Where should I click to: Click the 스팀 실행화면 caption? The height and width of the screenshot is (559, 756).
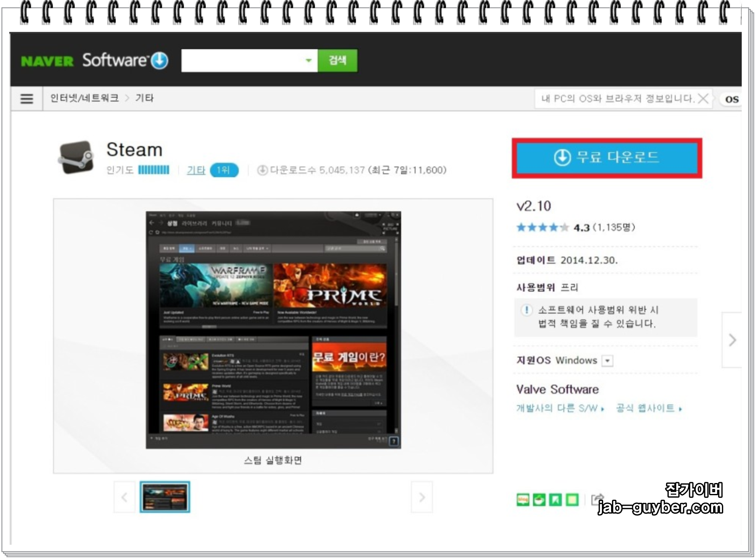click(273, 460)
